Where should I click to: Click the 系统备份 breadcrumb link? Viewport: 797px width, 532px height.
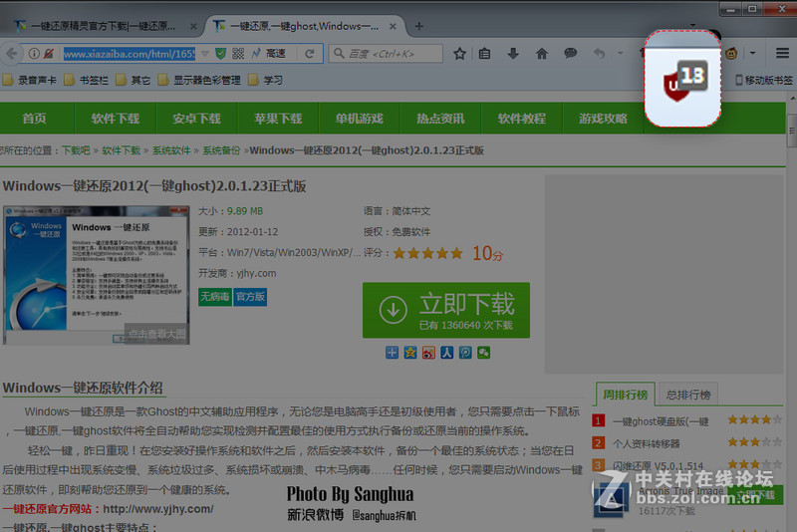click(x=221, y=150)
